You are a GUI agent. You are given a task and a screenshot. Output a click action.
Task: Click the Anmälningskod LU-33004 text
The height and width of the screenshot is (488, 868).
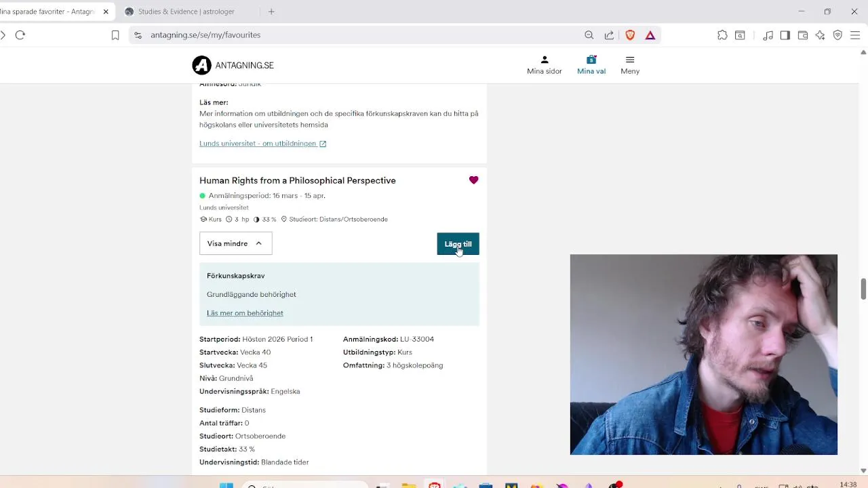click(389, 339)
